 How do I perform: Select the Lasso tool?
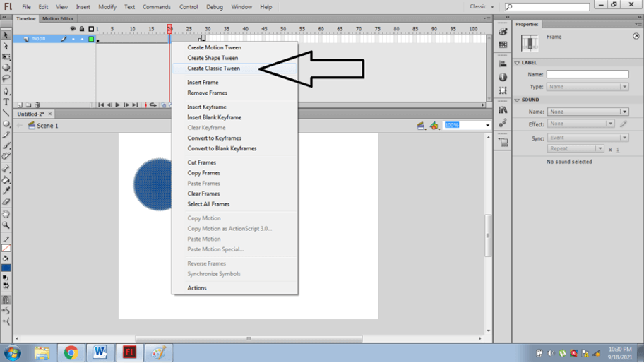[x=6, y=78]
